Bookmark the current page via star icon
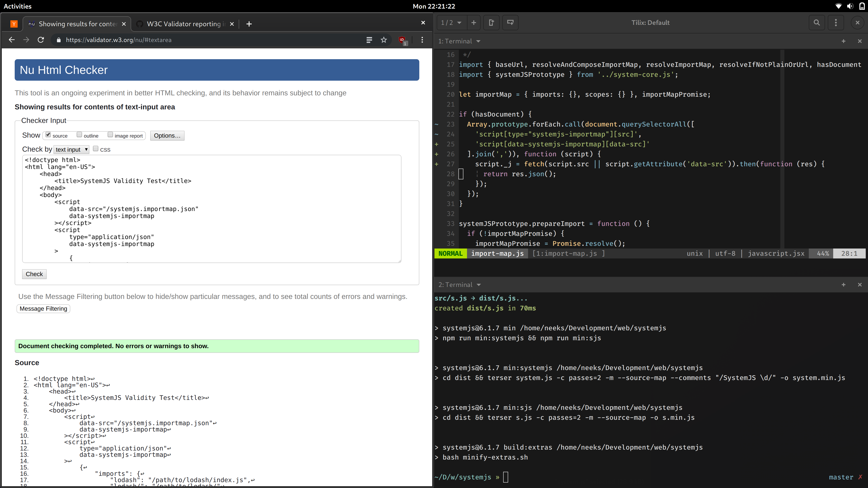868x488 pixels. click(384, 40)
